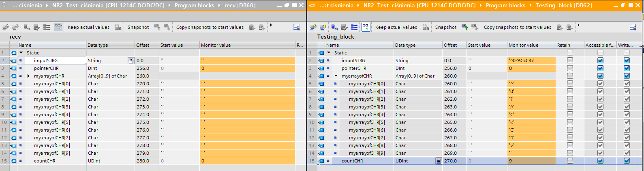644x171 pixels.
Task: Click Monitor all glasses icon in recv editor
Action: point(58,27)
